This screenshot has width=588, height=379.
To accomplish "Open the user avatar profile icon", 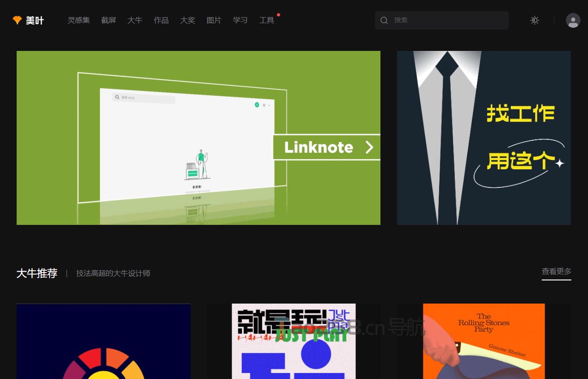I will pos(573,20).
